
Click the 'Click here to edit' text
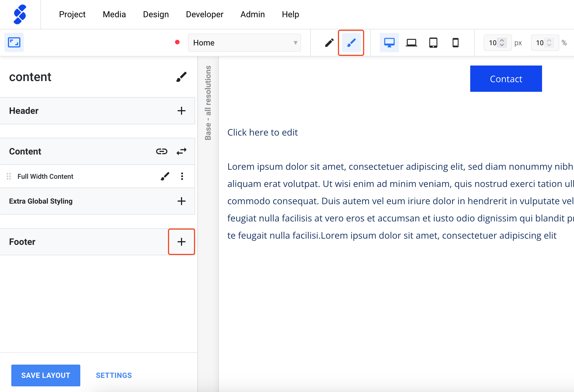(263, 132)
